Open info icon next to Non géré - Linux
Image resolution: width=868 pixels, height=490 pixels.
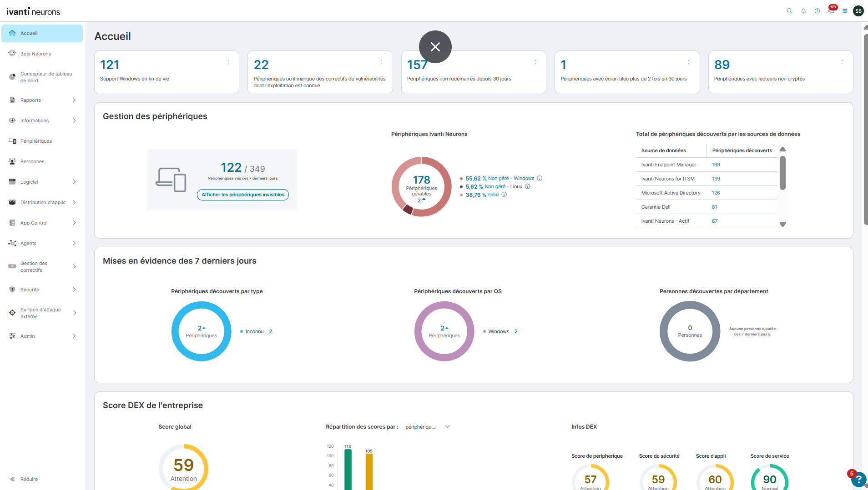tap(528, 186)
